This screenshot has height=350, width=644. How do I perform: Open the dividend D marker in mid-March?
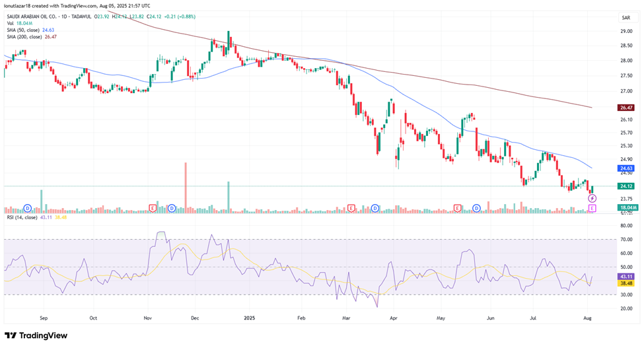[x=375, y=208]
